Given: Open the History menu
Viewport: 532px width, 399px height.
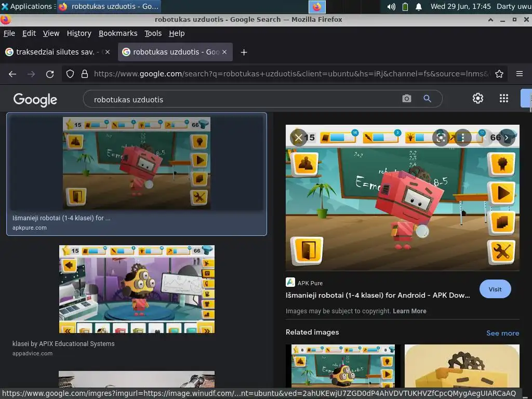Looking at the screenshot, I should [x=79, y=33].
